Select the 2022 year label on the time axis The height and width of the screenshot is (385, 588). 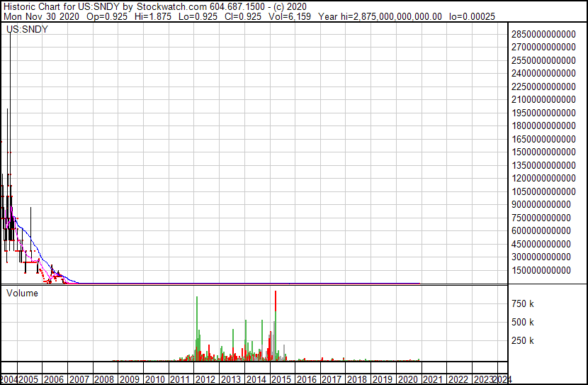458,380
